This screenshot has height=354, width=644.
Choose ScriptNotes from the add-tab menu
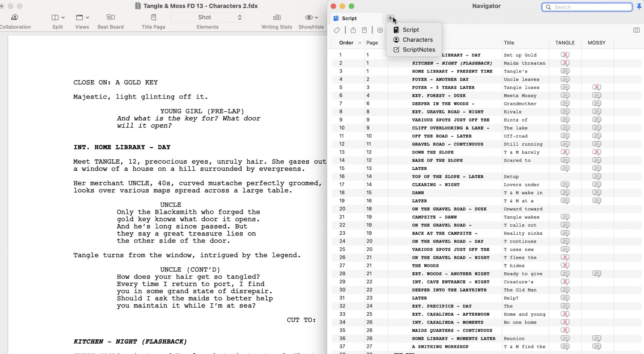[418, 49]
